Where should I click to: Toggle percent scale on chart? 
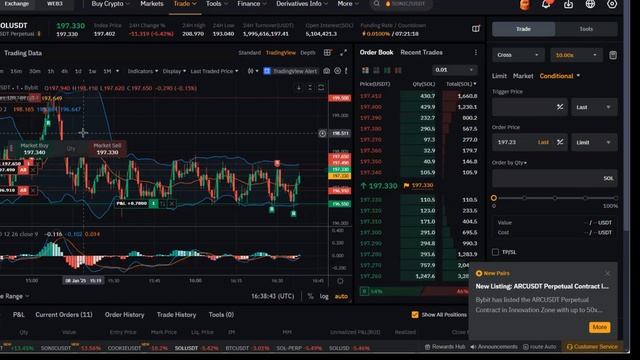click(x=311, y=296)
